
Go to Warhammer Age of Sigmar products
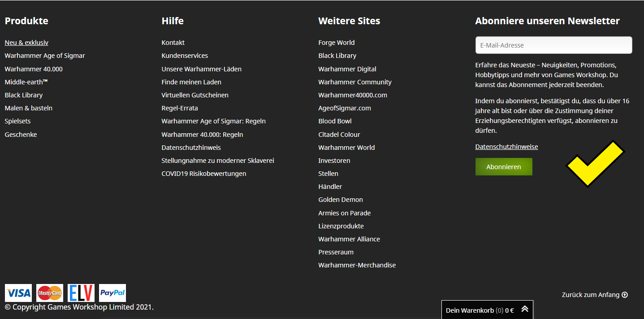tap(45, 56)
